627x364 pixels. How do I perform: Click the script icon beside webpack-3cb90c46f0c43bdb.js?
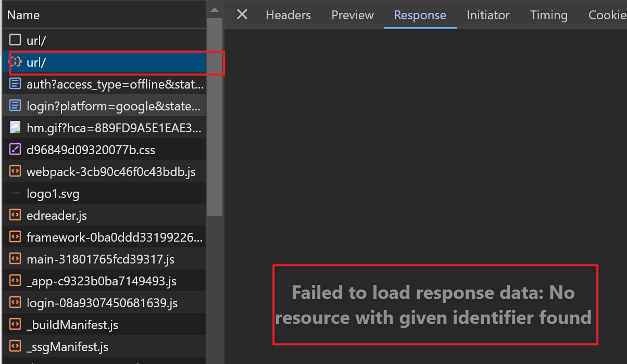(16, 171)
